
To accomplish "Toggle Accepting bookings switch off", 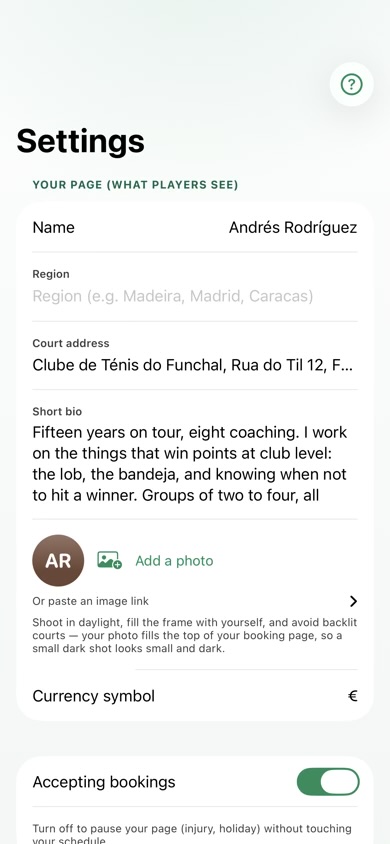I will pos(328,782).
